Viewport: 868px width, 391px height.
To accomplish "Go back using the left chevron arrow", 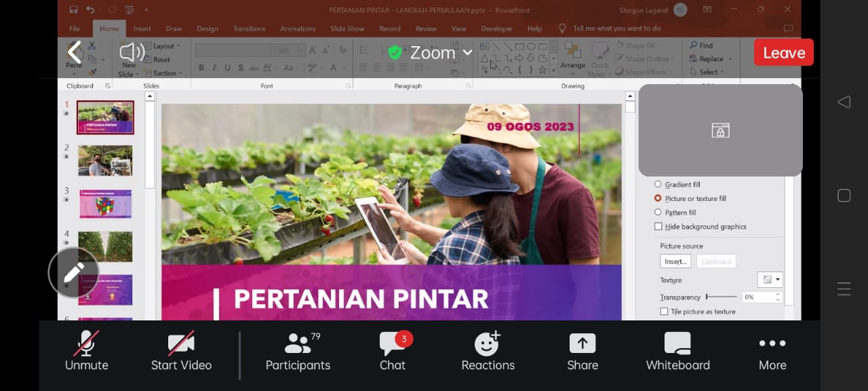I will [x=75, y=52].
